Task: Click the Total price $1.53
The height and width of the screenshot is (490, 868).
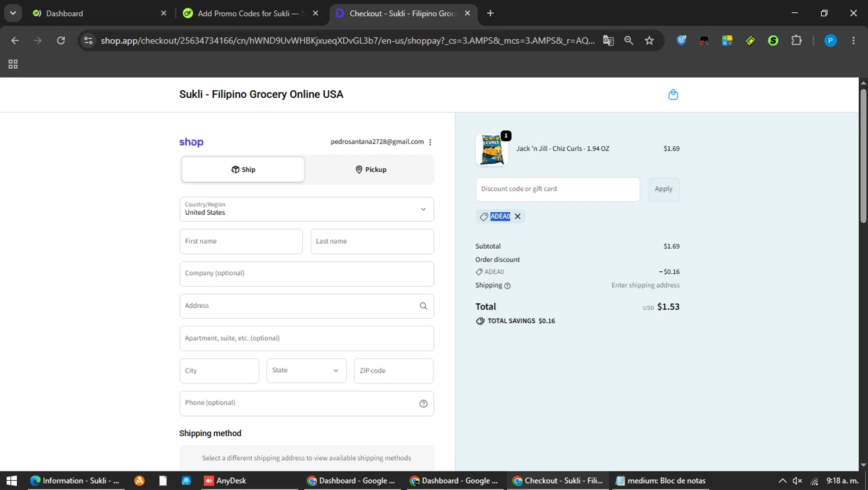Action: click(x=668, y=307)
